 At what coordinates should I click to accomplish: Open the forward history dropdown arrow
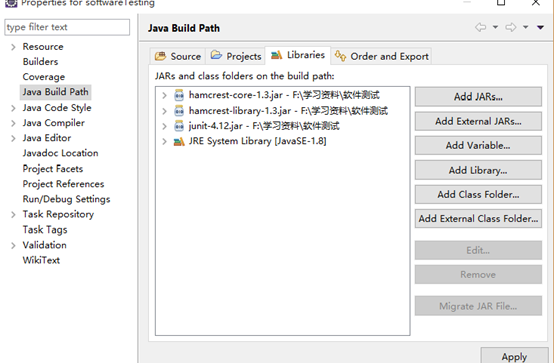click(x=526, y=27)
